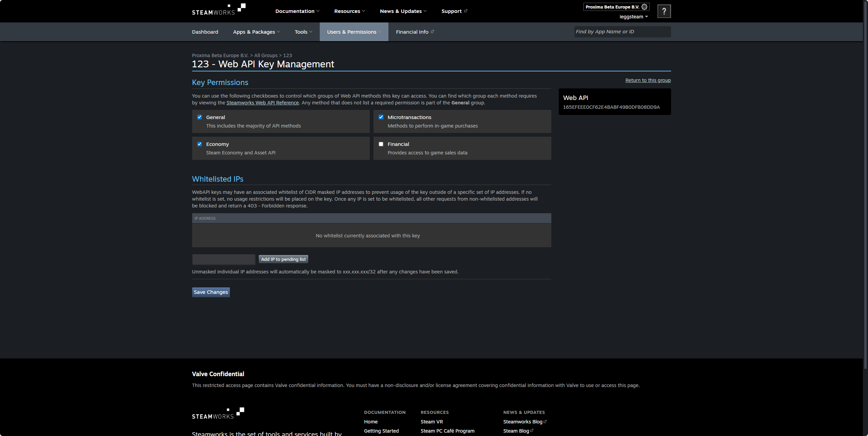Click the Steamworks logo in footer
Viewport: 868px width, 436px height.
[218, 414]
